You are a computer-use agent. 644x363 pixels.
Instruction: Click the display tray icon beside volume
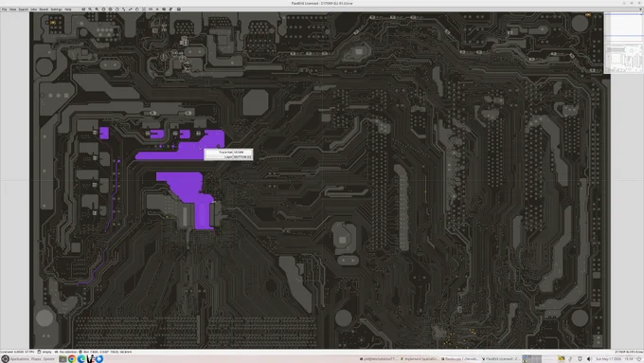pyautogui.click(x=580, y=359)
